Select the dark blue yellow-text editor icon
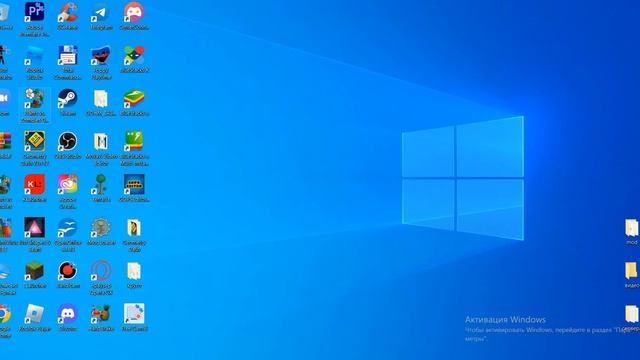This screenshot has height=360, width=640. [134, 184]
